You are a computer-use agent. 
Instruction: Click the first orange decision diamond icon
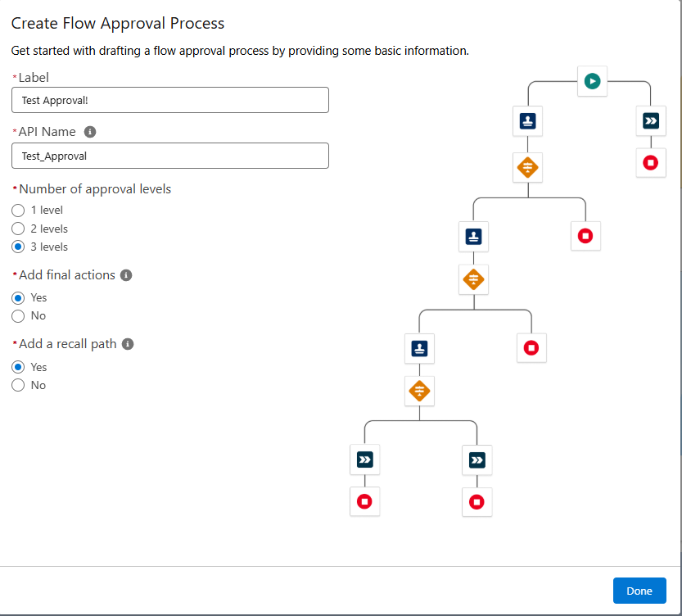click(x=527, y=167)
